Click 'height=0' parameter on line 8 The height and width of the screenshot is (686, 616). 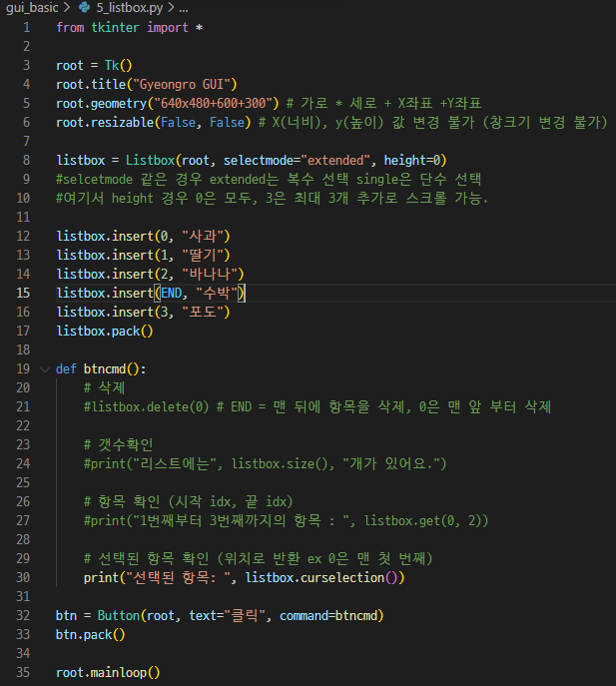(412, 161)
